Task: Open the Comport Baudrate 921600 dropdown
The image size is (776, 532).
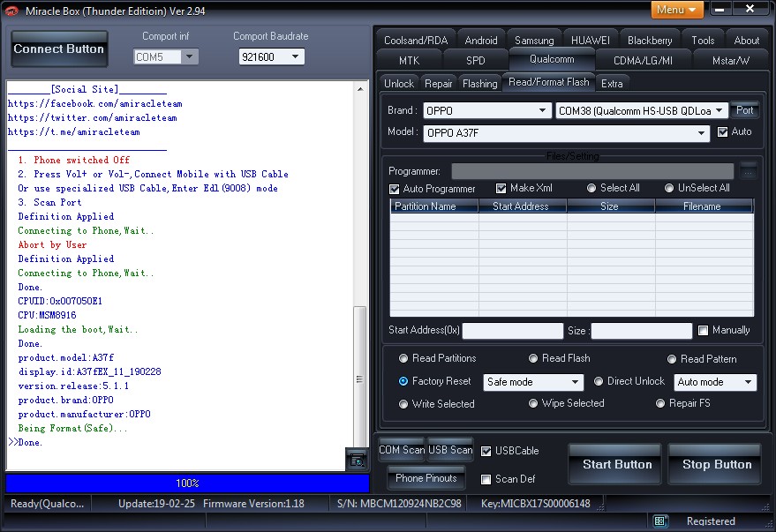Action: (x=271, y=56)
